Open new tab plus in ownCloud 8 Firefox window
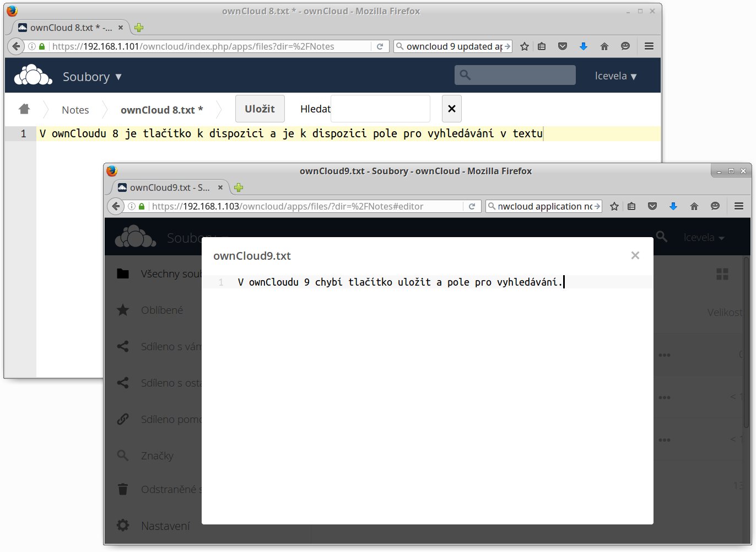Viewport: 756px width, 552px height. pos(139,28)
